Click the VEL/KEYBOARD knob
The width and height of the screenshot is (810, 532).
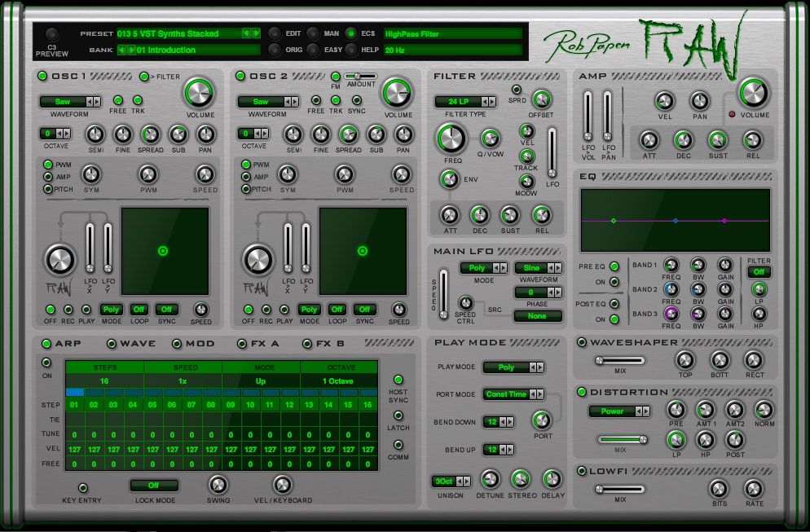click(x=282, y=485)
